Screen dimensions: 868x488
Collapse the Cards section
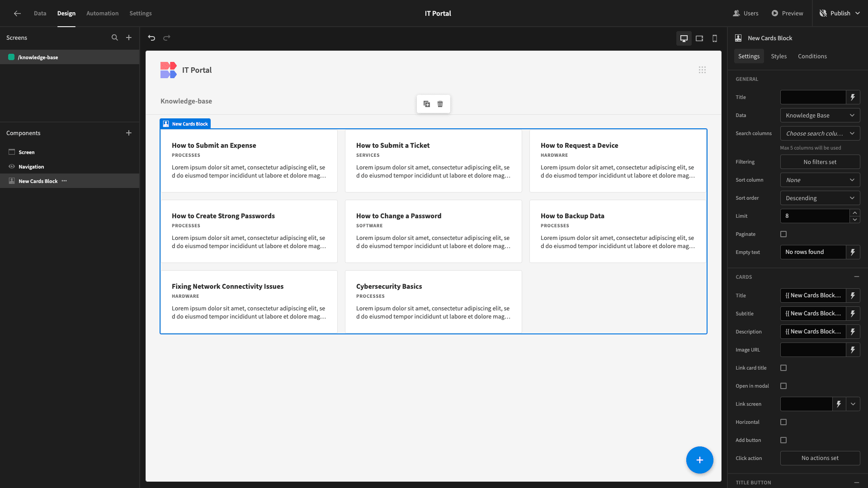pos(857,277)
